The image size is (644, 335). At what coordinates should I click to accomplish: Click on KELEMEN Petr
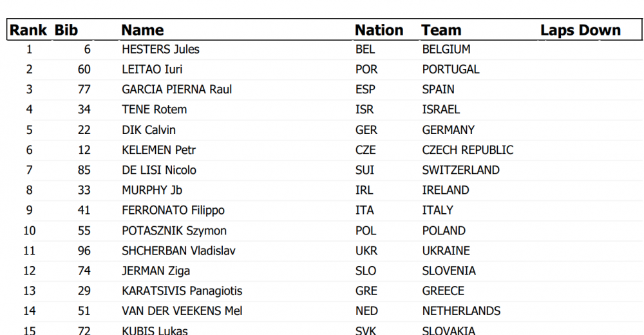[159, 150]
